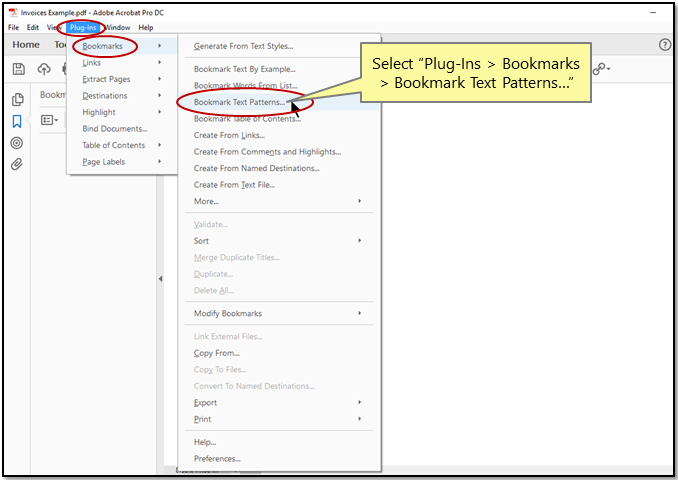
Task: Expand the Highlight submenu
Action: [122, 112]
